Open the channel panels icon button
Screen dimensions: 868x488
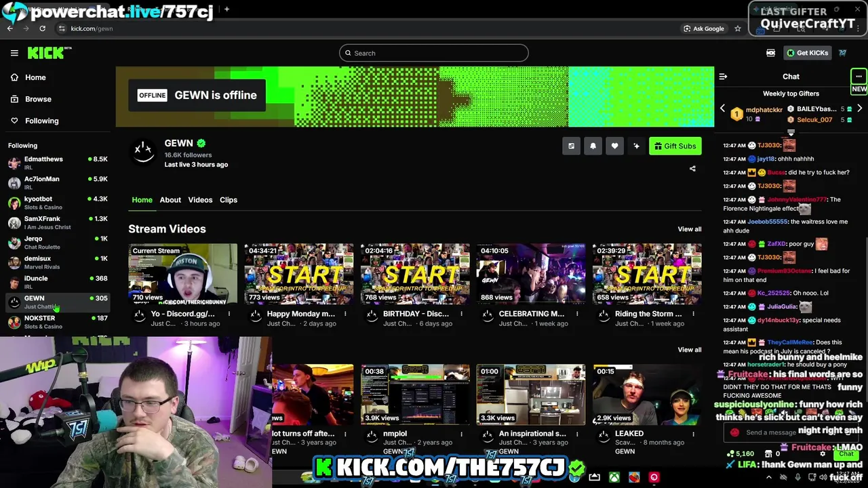[571, 146]
